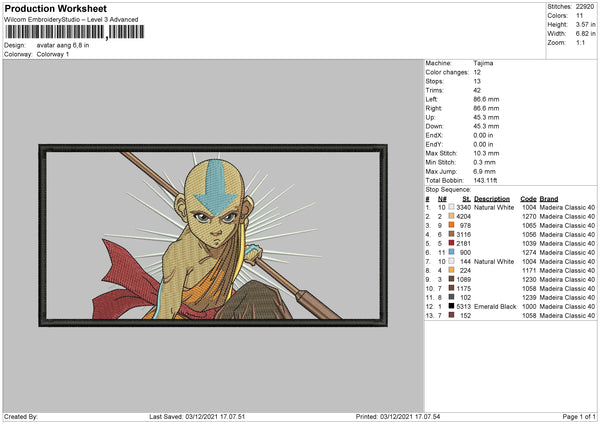Click the Production Worksheet title
This screenshot has height=424, width=600.
coord(55,8)
